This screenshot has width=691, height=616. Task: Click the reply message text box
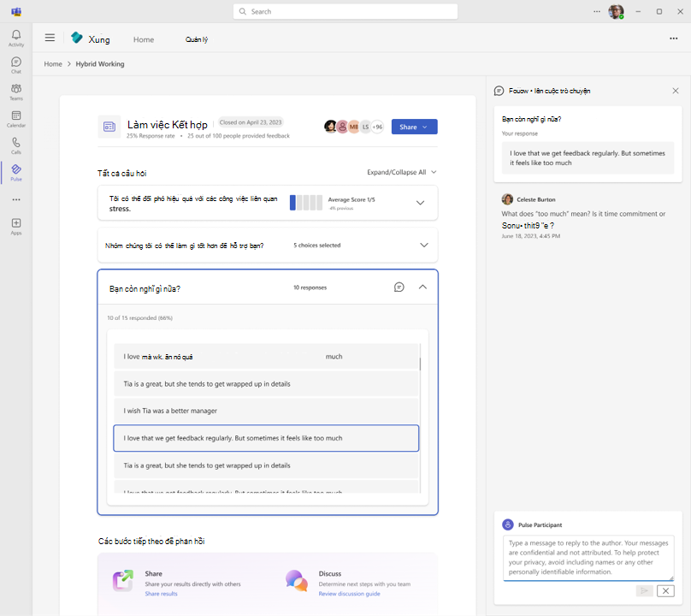(588, 558)
